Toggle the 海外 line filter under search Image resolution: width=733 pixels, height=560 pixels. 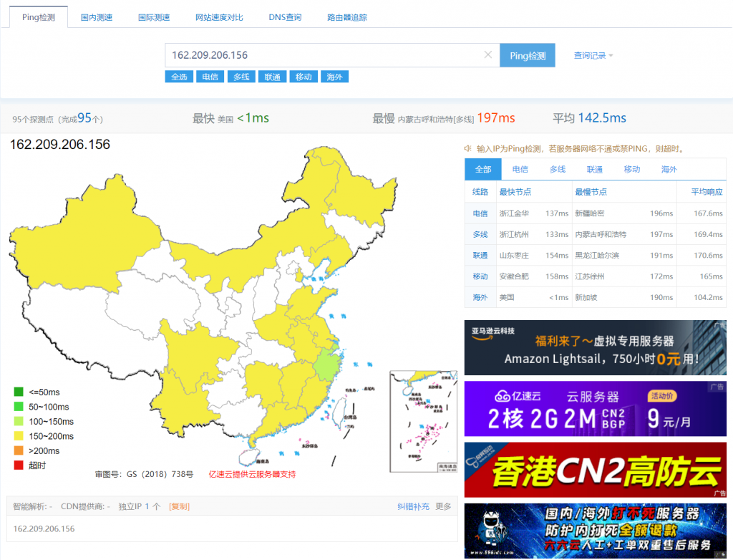(334, 77)
